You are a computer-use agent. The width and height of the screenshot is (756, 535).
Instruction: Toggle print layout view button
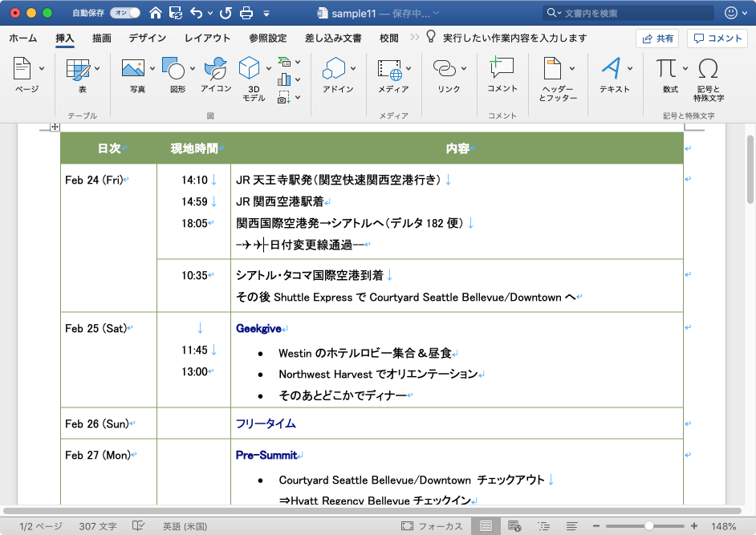point(486,526)
